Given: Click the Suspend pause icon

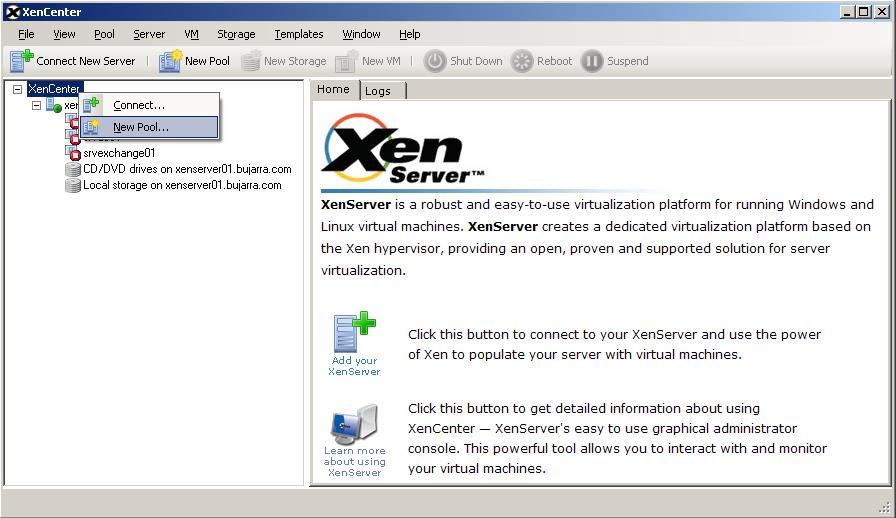Looking at the screenshot, I should (592, 61).
